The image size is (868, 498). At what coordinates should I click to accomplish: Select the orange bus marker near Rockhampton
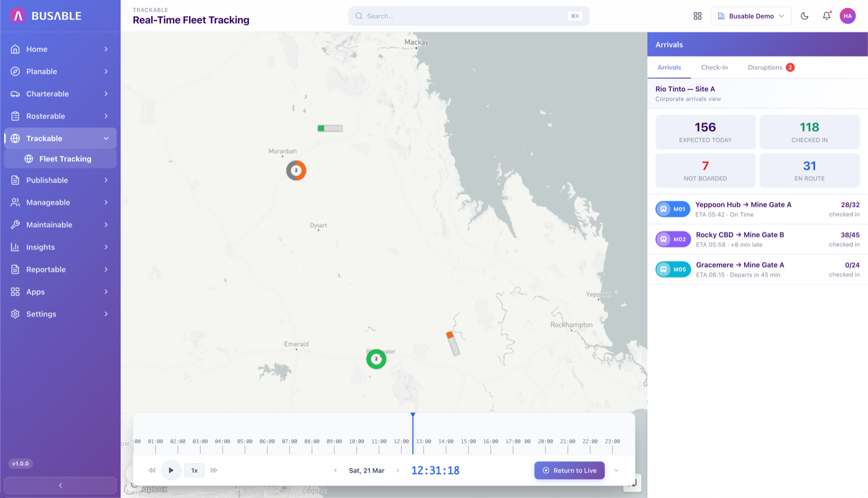coord(453,343)
